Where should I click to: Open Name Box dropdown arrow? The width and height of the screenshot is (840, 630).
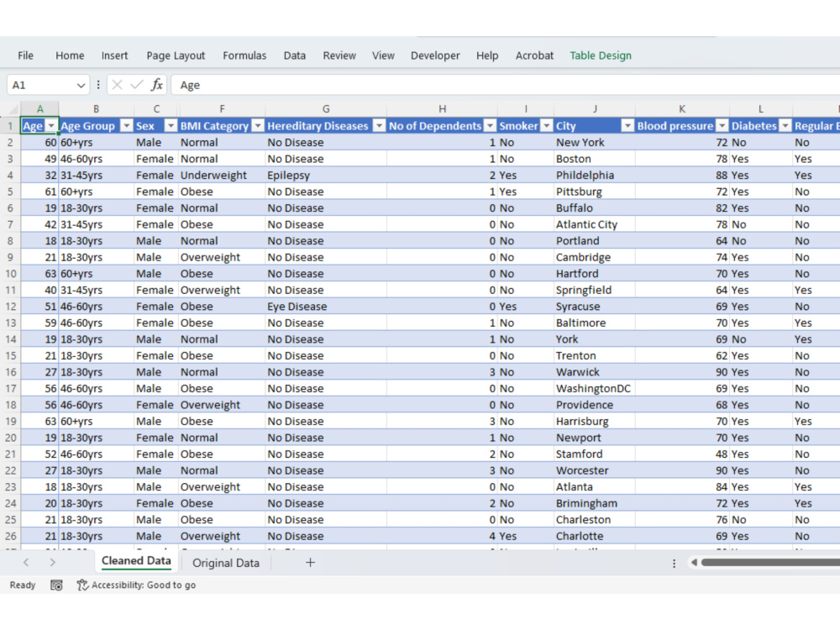click(81, 85)
